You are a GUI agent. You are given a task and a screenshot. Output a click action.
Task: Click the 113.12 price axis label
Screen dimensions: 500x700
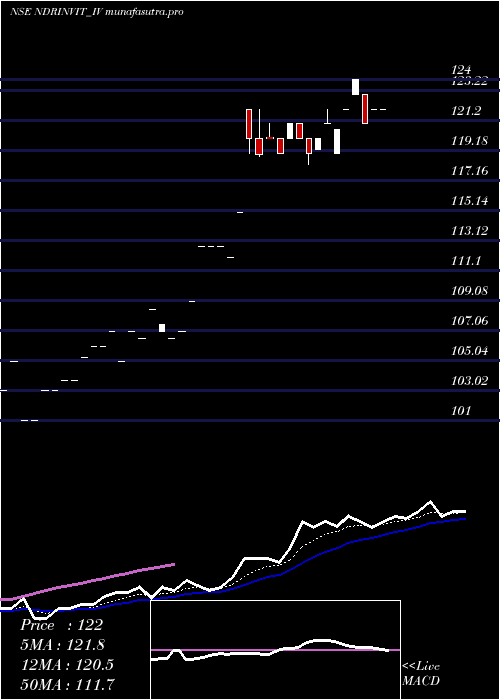pyautogui.click(x=469, y=231)
